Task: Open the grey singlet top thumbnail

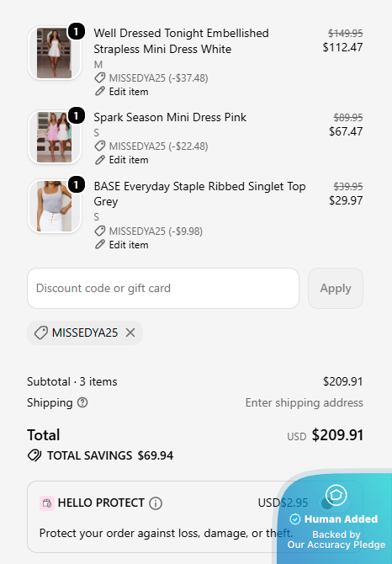Action: pyautogui.click(x=55, y=206)
